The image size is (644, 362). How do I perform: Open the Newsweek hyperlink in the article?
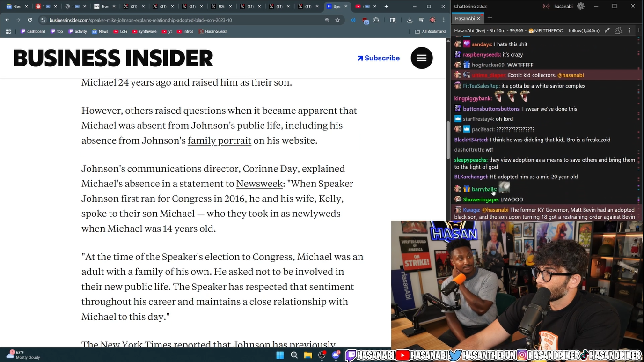[260, 184]
